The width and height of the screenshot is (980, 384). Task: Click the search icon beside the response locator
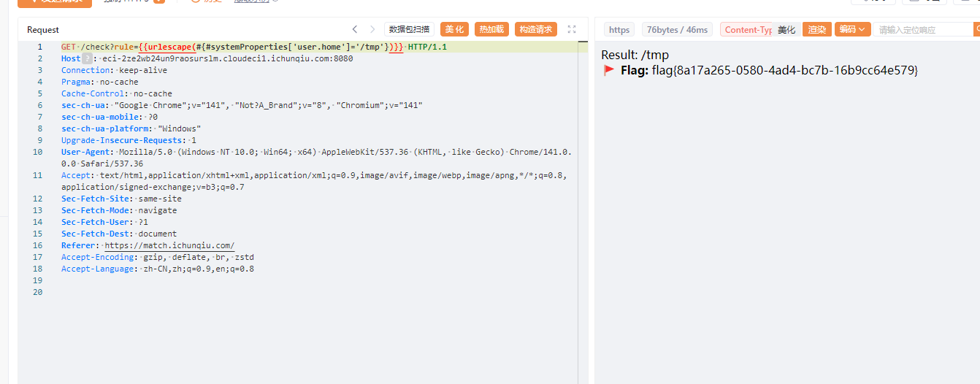(x=976, y=29)
